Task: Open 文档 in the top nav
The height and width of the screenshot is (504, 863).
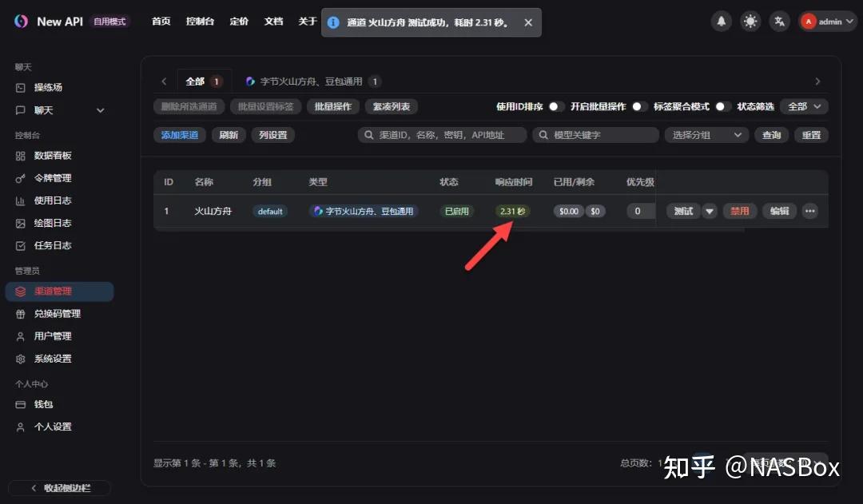Action: (273, 22)
